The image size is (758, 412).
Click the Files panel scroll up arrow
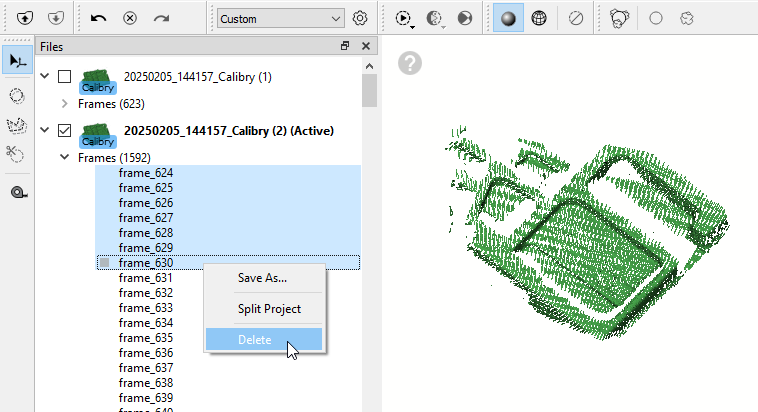pyautogui.click(x=369, y=66)
